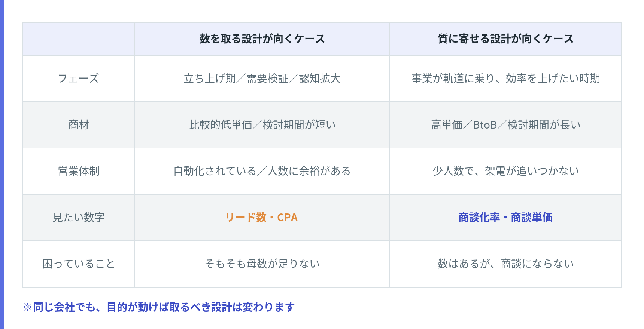Click the そもそも母数が足りない cell

tap(262, 264)
